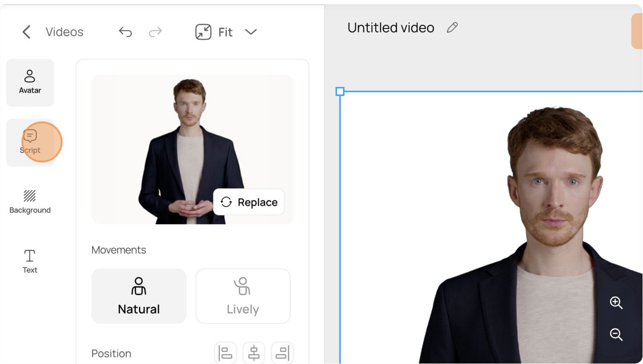Screen dimensions: 643x364
Task: Expand the Fit zoom dropdown chevron
Action: [x=251, y=32]
